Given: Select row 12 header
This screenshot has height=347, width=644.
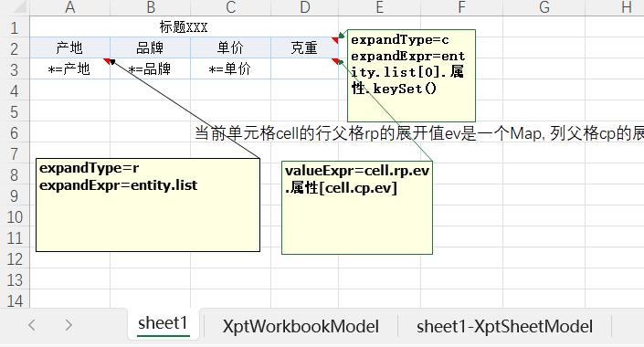Looking at the screenshot, I should [15, 258].
